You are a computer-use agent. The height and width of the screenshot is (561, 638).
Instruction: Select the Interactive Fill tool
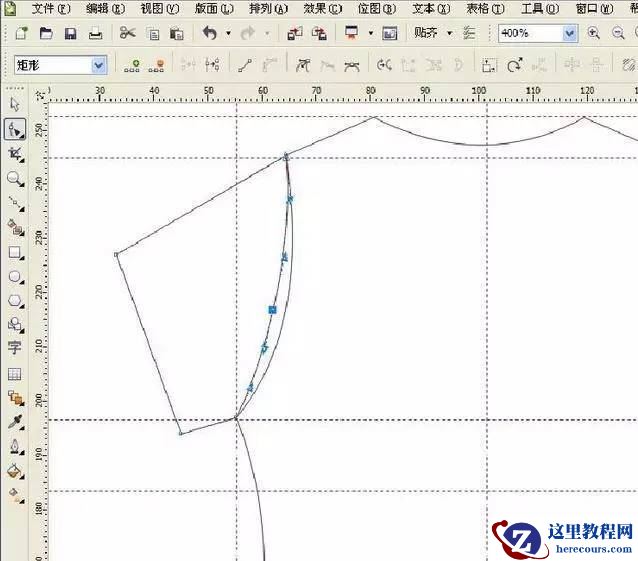pos(16,495)
